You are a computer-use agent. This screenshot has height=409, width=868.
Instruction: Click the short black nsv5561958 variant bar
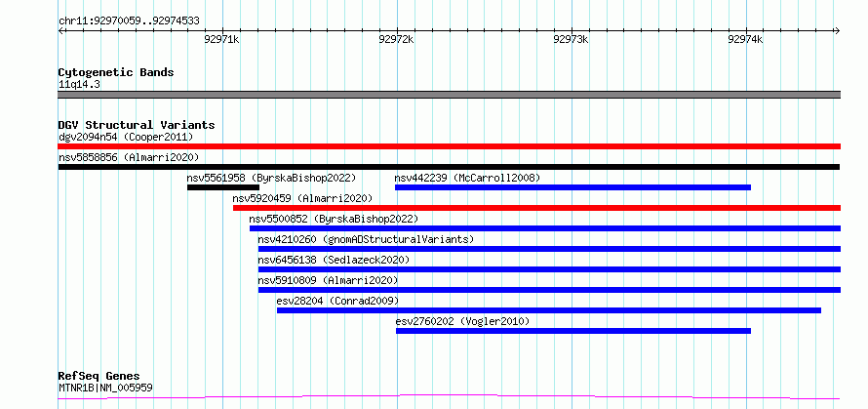click(x=223, y=187)
